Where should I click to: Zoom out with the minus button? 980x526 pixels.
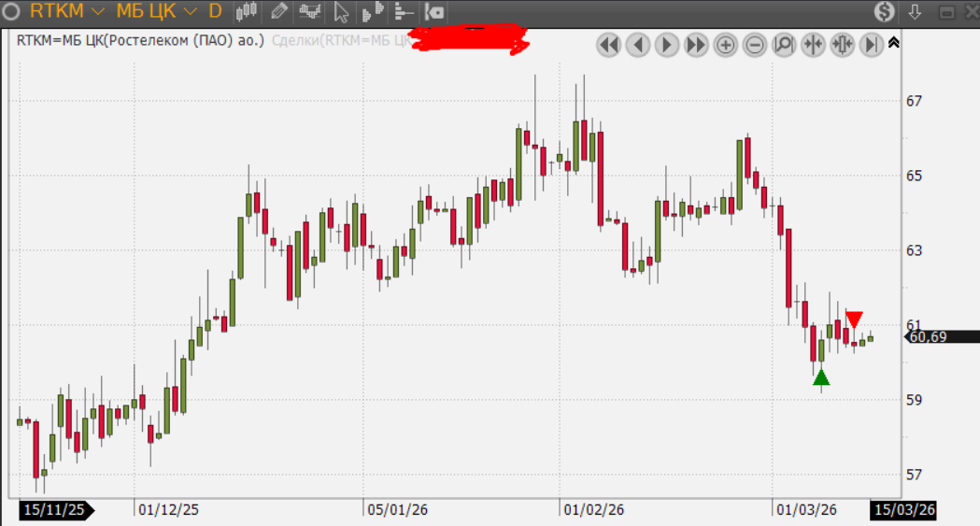coord(756,44)
